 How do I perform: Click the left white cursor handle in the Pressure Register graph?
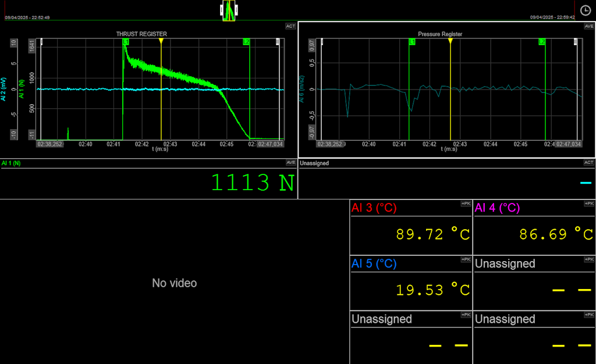click(x=322, y=42)
